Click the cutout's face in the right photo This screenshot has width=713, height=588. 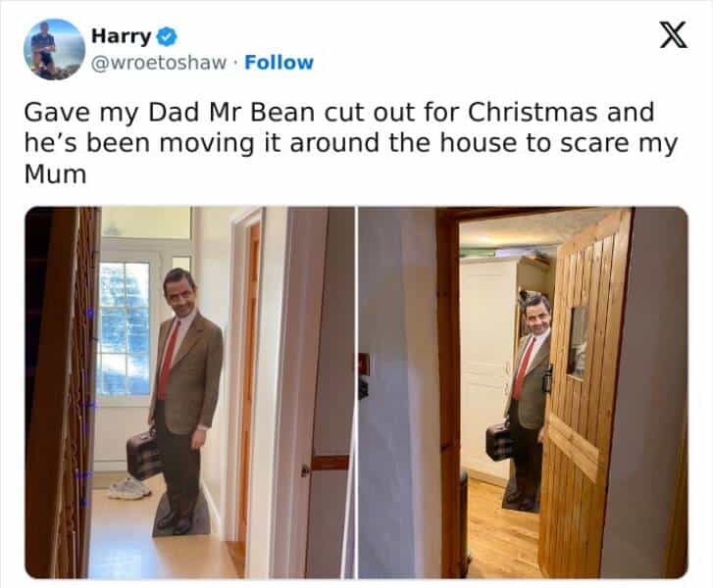pyautogui.click(x=537, y=315)
